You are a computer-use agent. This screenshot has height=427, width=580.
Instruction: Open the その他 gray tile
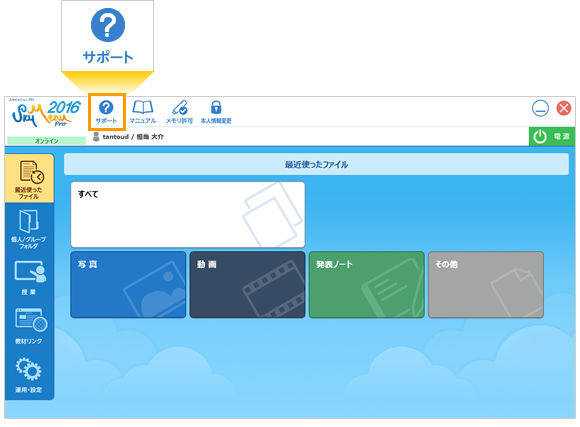[x=486, y=285]
